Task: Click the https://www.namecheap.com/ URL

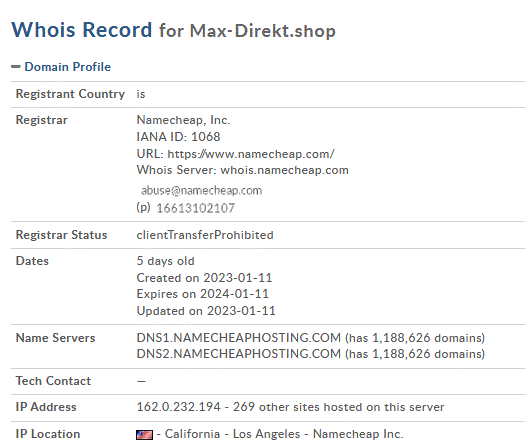Action: (251, 154)
